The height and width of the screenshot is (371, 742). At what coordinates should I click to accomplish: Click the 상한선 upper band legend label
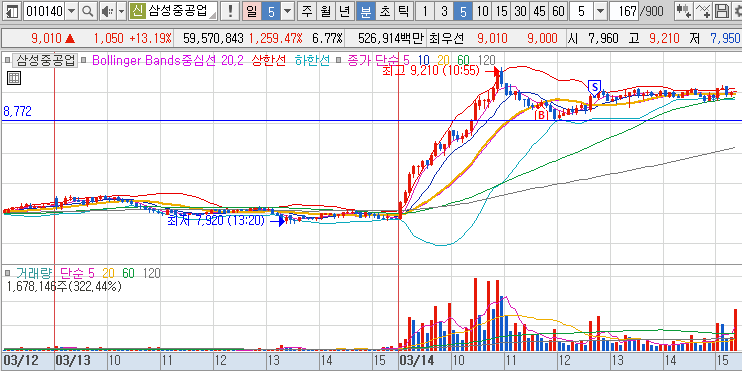[x=269, y=61]
